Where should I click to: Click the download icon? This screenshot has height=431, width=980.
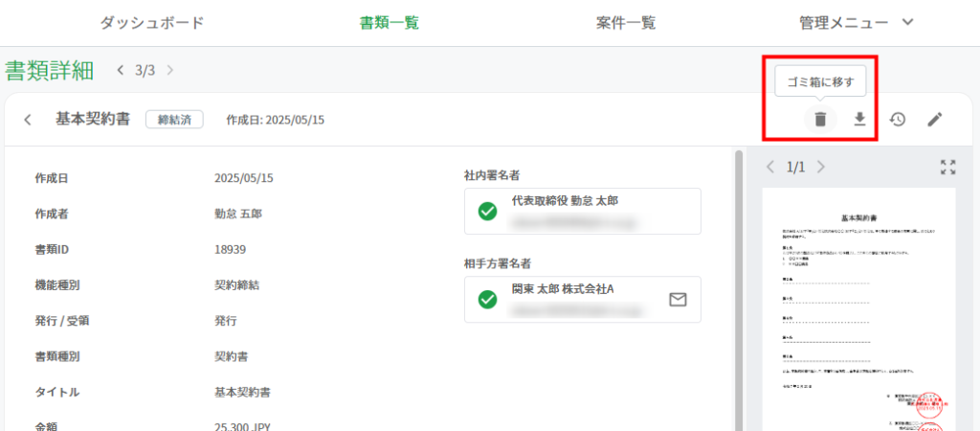click(859, 120)
